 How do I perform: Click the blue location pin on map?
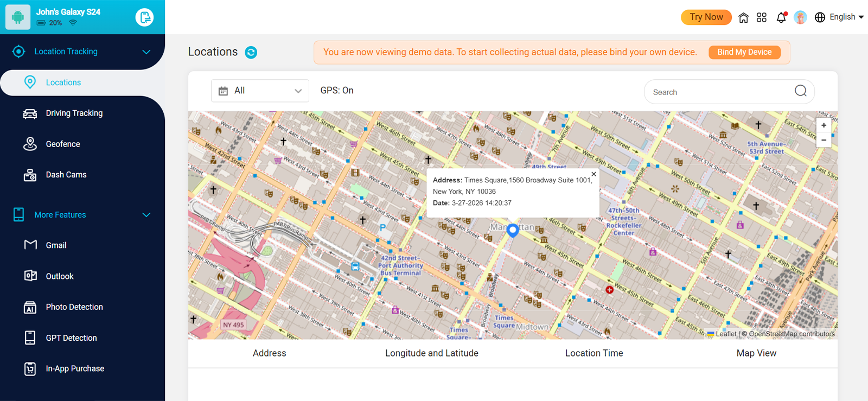tap(513, 230)
